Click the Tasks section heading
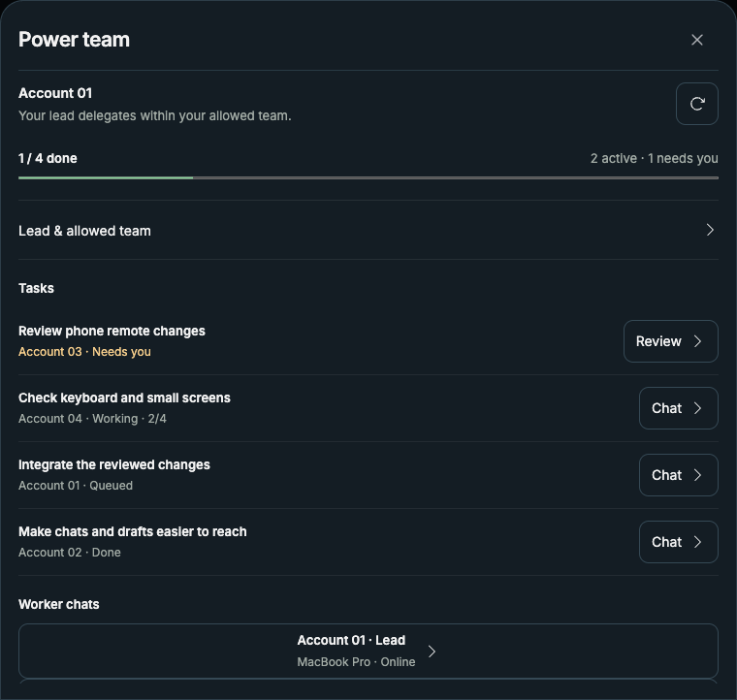 (x=36, y=288)
